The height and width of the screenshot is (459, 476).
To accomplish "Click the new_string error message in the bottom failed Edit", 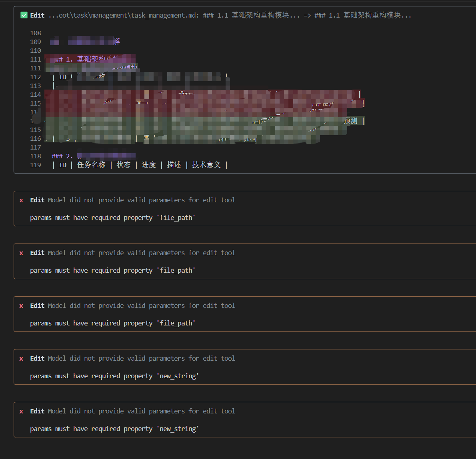I will [x=114, y=429].
